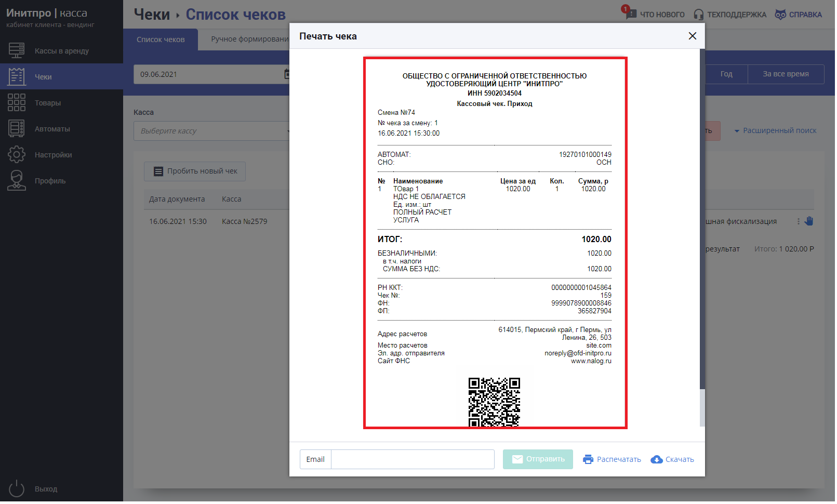
Task: Click the Настройки menu label
Action: [x=54, y=155]
